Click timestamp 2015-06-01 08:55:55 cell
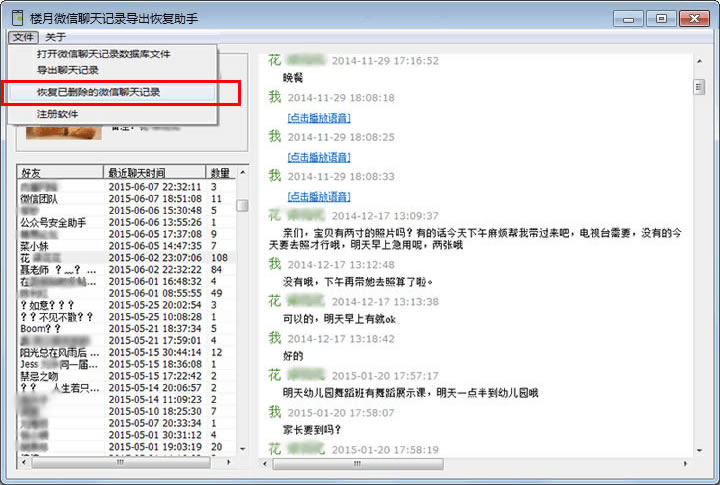 point(155,293)
